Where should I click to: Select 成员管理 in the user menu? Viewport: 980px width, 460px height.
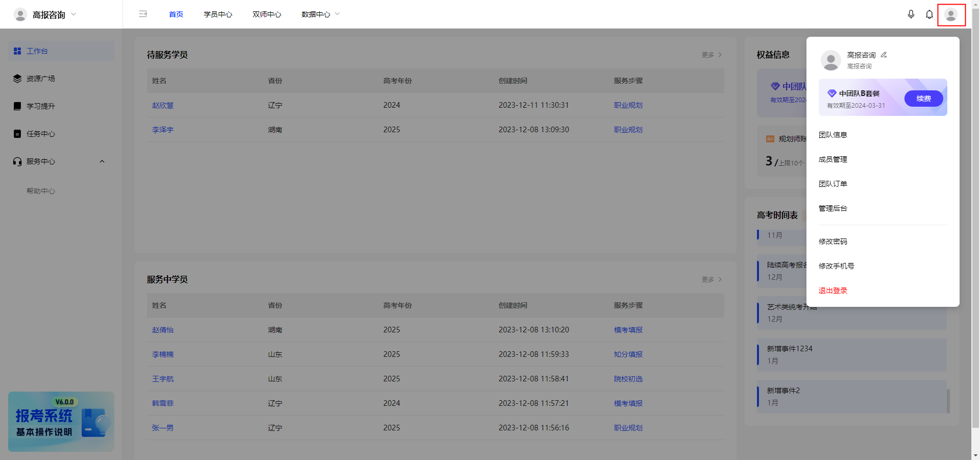(833, 159)
